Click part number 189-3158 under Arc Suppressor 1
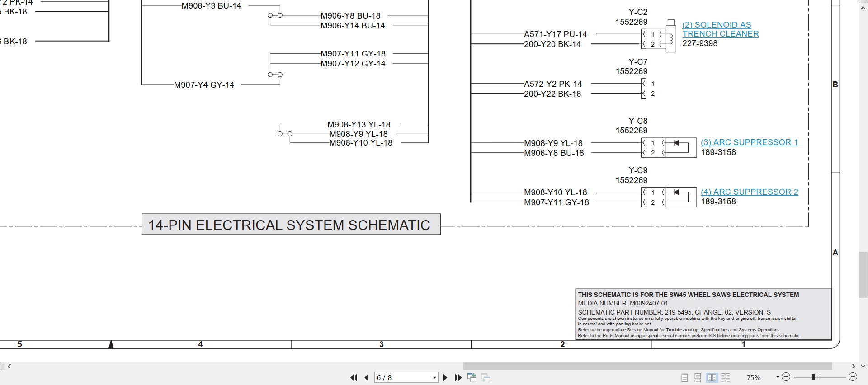The height and width of the screenshot is (385, 868). pos(718,152)
